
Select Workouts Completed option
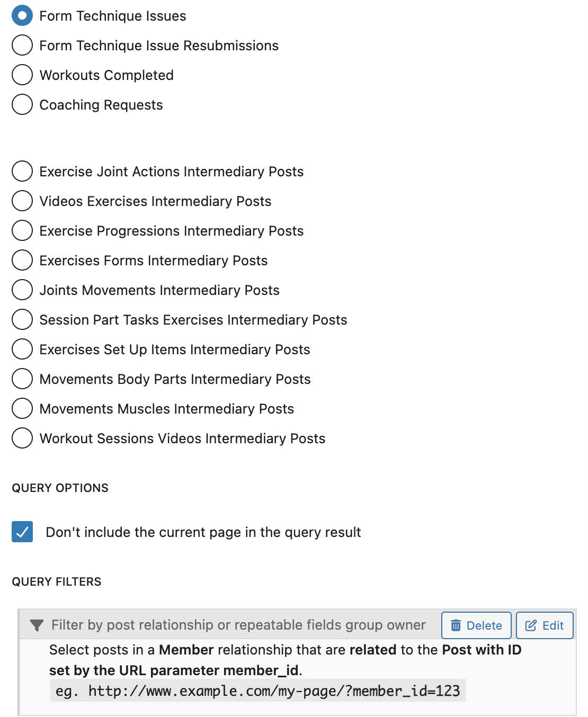(22, 75)
